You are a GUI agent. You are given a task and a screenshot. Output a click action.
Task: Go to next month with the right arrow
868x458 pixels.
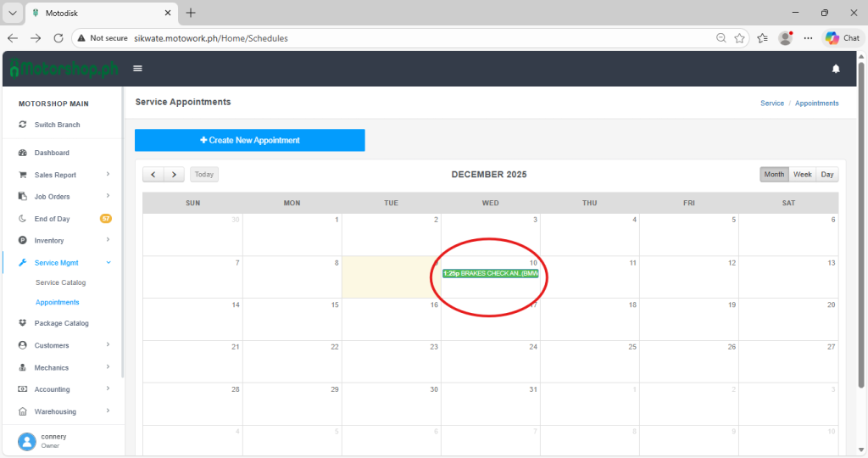pos(174,175)
